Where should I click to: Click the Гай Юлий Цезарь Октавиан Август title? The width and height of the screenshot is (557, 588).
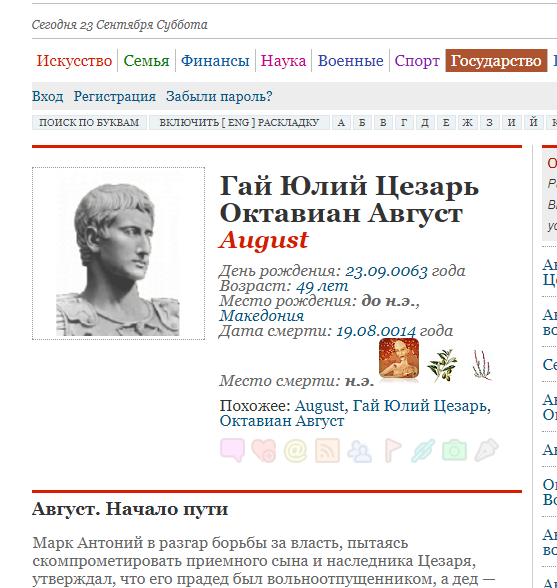(x=349, y=200)
